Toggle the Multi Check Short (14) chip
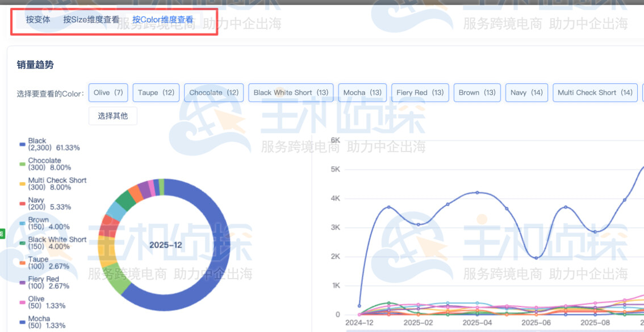 (x=595, y=93)
